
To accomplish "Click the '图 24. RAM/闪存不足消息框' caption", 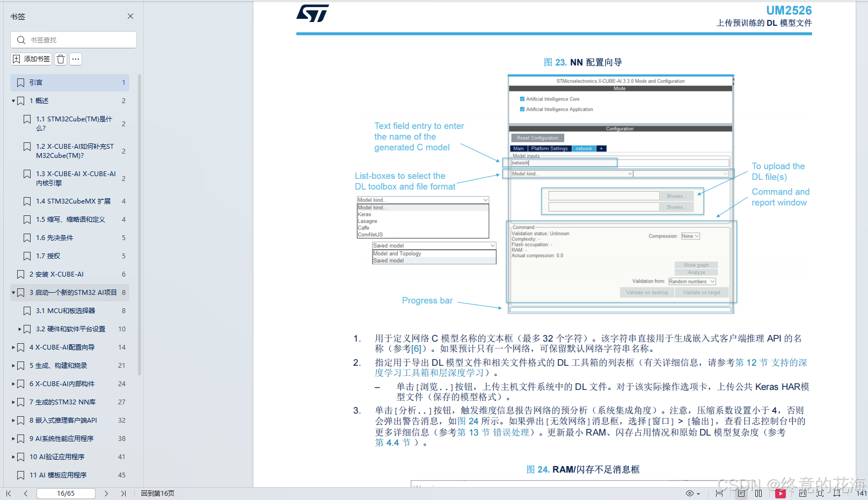I will point(583,469).
